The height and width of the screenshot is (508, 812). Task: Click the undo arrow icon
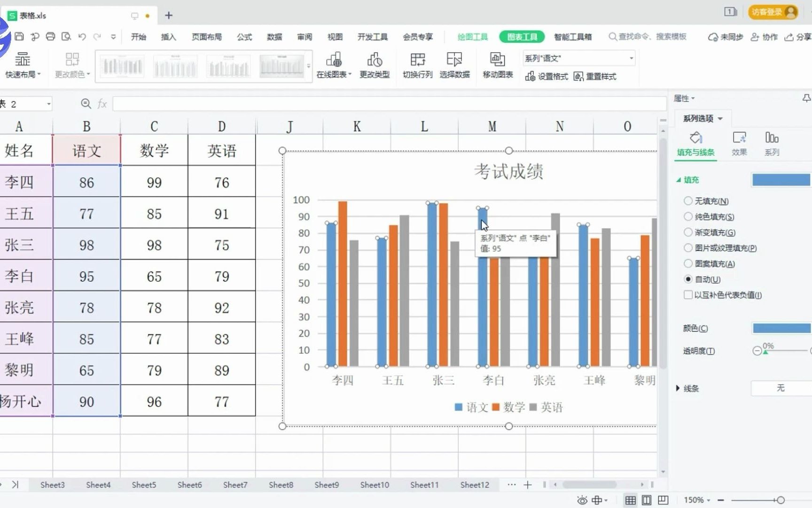coord(82,37)
